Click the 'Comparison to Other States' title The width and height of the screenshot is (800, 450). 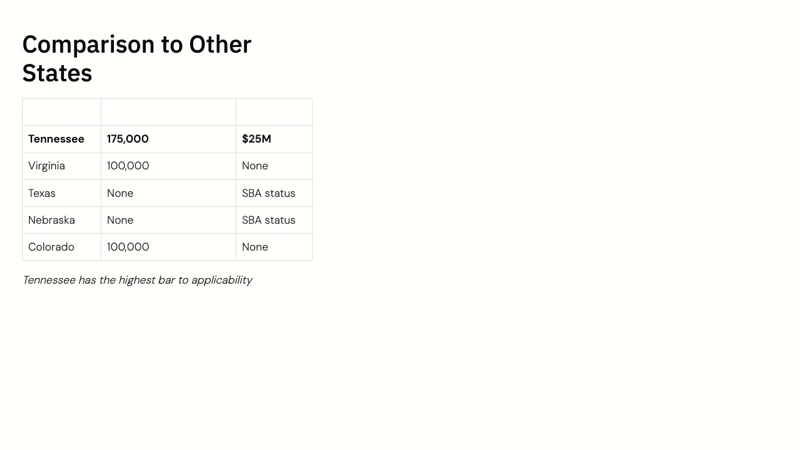137,58
